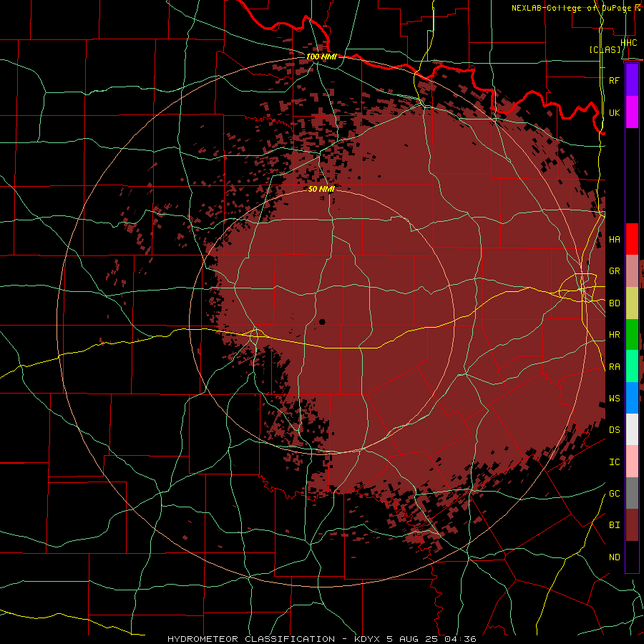Click the [CLAS] units label
The image size is (644, 644).
click(605, 49)
